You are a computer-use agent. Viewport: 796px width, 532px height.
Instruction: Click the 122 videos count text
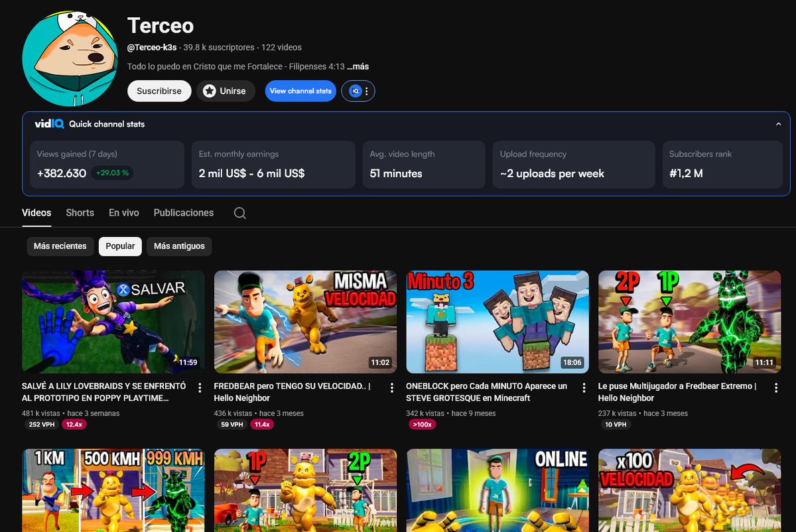pos(281,48)
